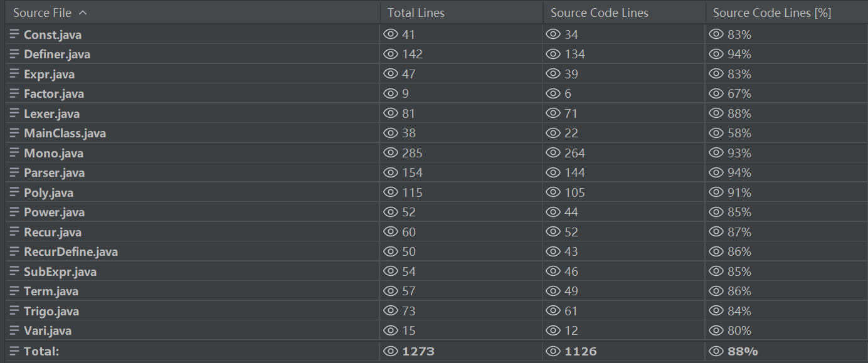The image size is (868, 363).
Task: Click the icon next to the Total row
Action: [13, 351]
